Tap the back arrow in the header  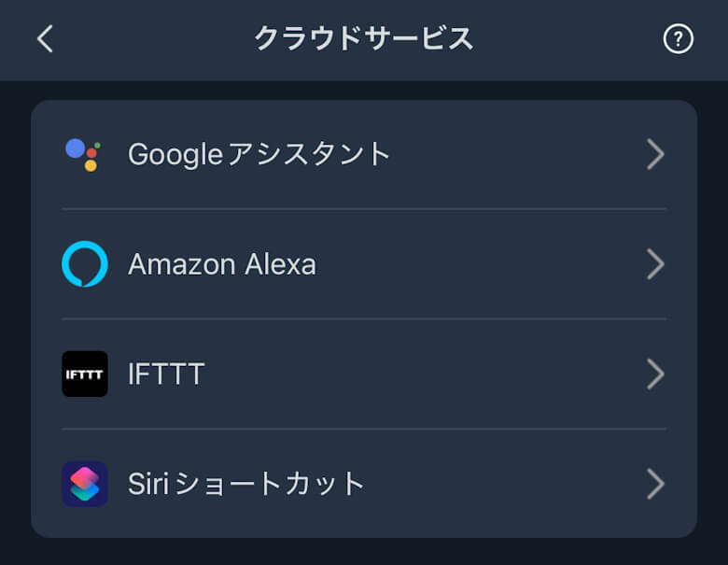coord(45,39)
